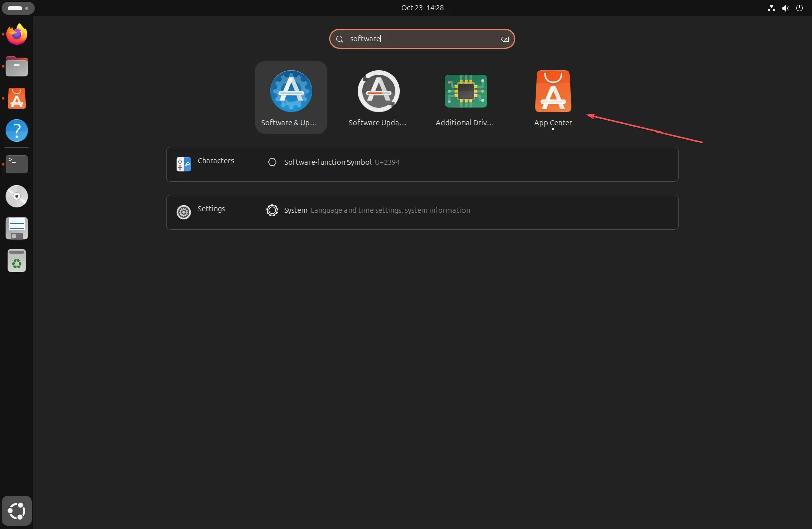The height and width of the screenshot is (529, 812).
Task: Open the floppy-style drive icon in dock
Action: pyautogui.click(x=17, y=228)
